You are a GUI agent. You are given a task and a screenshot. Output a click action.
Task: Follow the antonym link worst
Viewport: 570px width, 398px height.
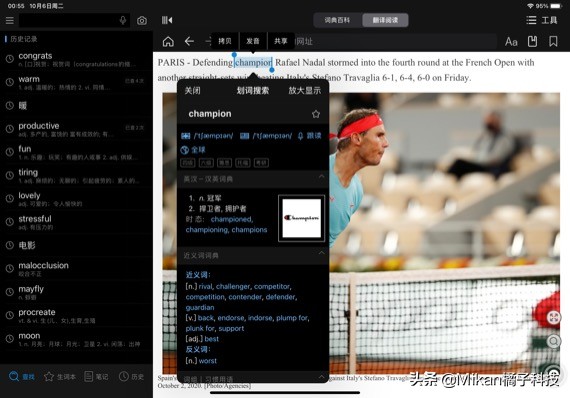coord(208,361)
